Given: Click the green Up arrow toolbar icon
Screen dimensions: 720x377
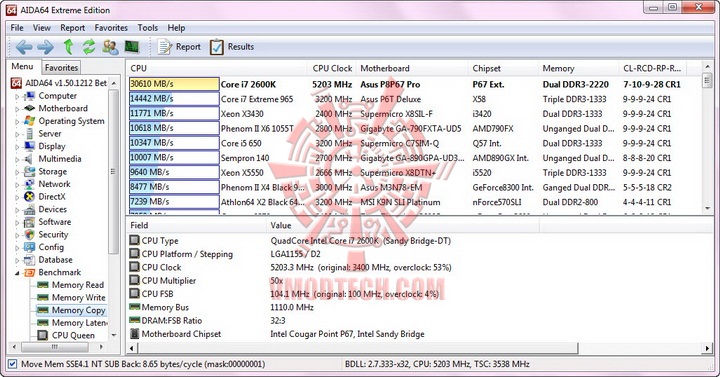Looking at the screenshot, I should pyautogui.click(x=68, y=47).
